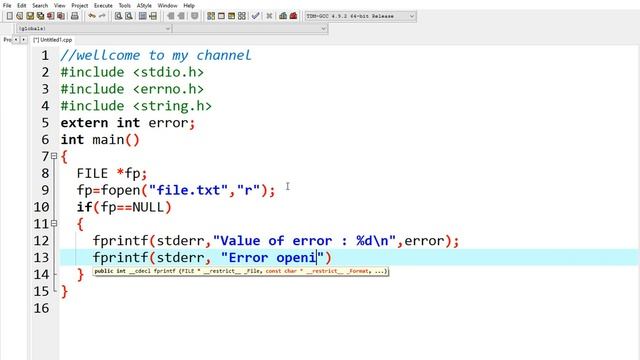This screenshot has height=360, width=640.
Task: Select the Project browser tab
Action: point(7,40)
